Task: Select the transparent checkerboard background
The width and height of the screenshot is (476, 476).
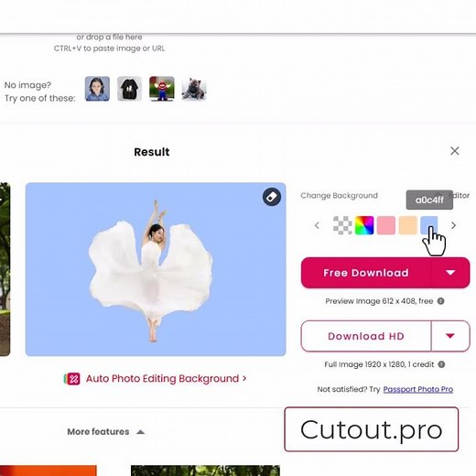Action: click(342, 225)
